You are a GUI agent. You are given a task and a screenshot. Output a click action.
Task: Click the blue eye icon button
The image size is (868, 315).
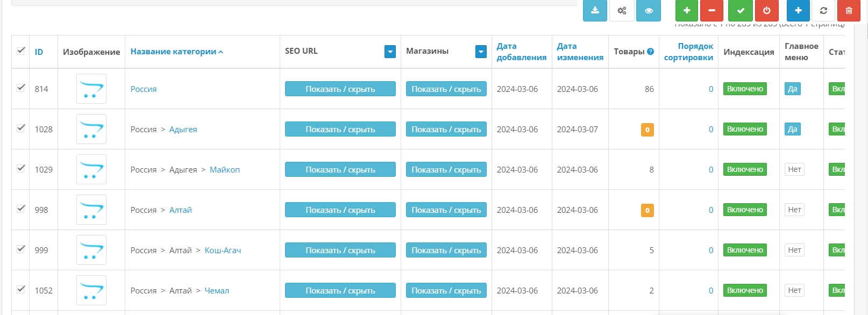(x=649, y=11)
